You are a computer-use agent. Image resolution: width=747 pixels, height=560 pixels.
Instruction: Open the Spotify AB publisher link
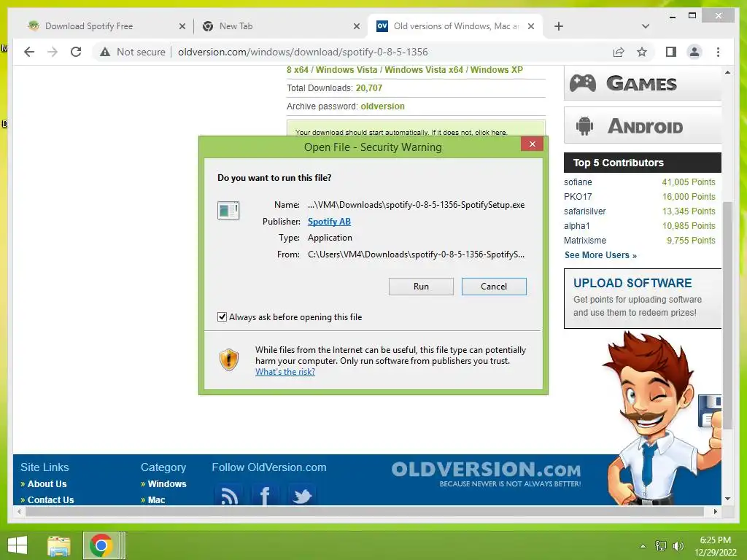point(329,222)
